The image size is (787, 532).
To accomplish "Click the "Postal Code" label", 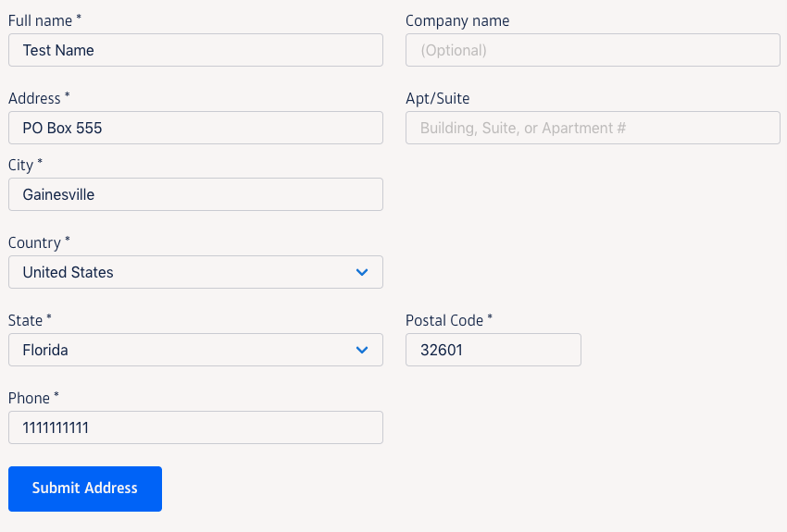I will 444,320.
